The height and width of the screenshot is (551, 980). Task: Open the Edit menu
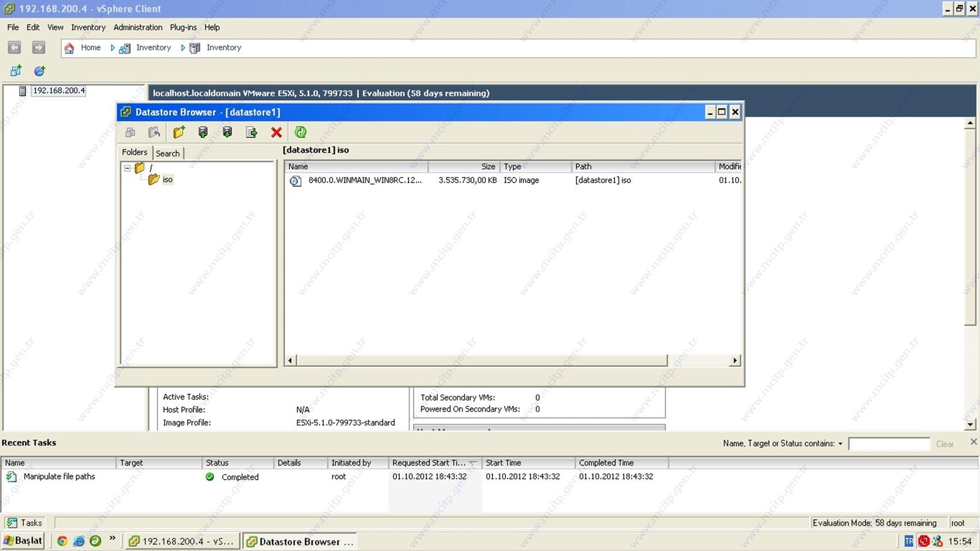click(33, 27)
